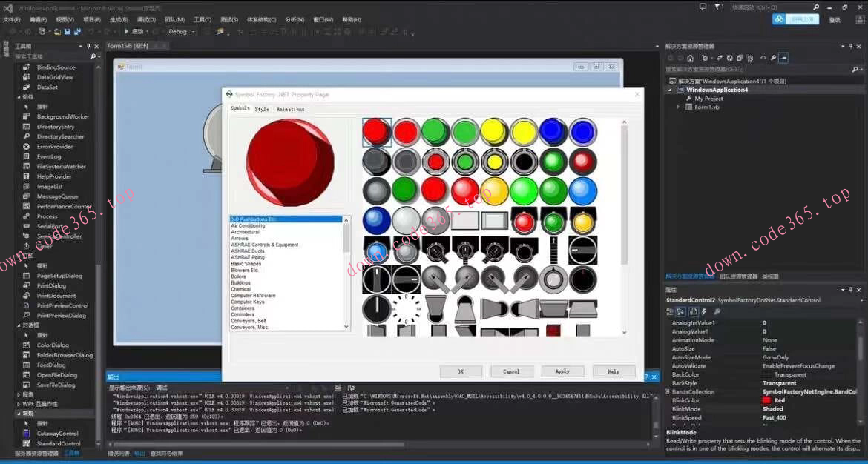Collapse the 组件 toolbox section
Viewport: 868px width, 464px height.
click(x=19, y=97)
